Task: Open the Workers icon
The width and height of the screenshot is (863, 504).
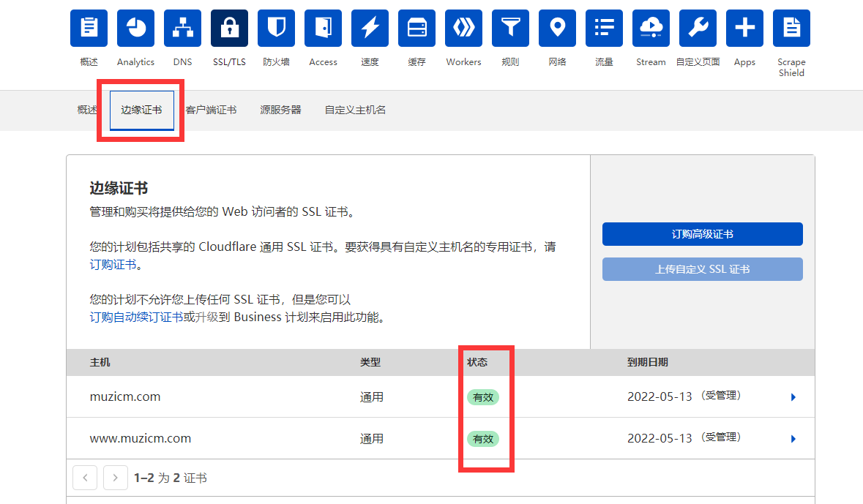Action: (463, 28)
